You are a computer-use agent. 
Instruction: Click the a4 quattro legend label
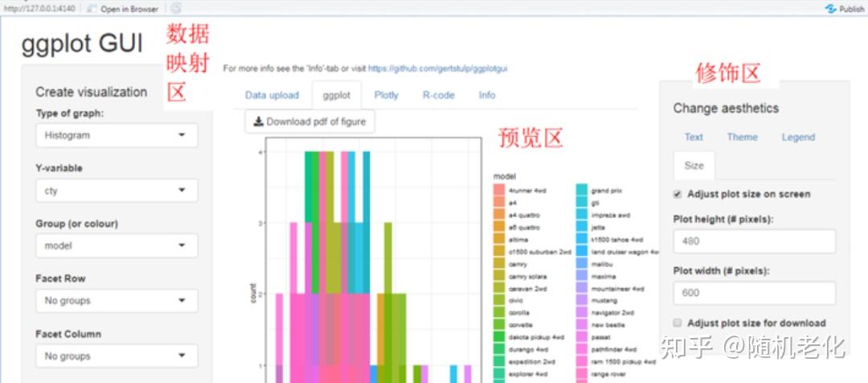coord(524,215)
